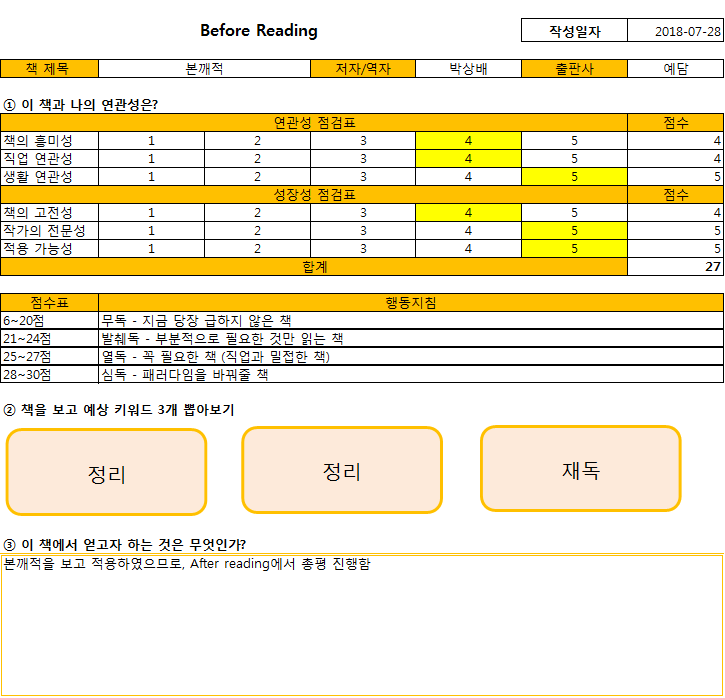Click the 행동지침 column header
Viewport: 725px width, 698px height.
coord(411,303)
